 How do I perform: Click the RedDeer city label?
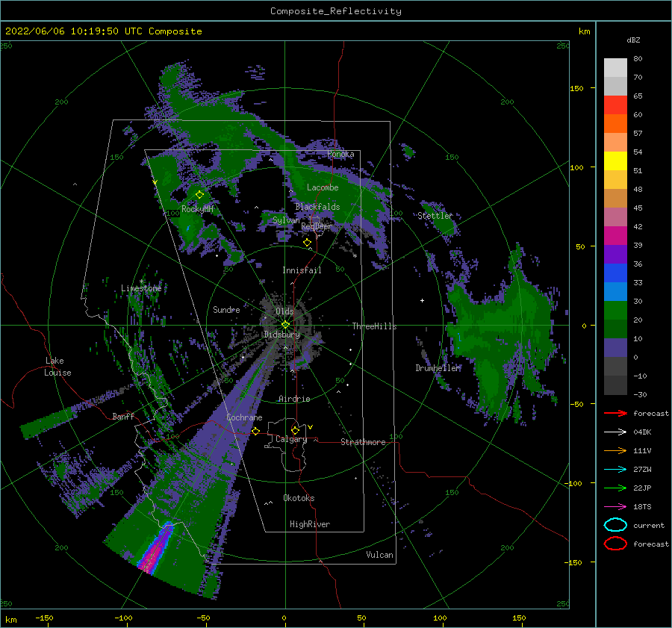pyautogui.click(x=317, y=226)
